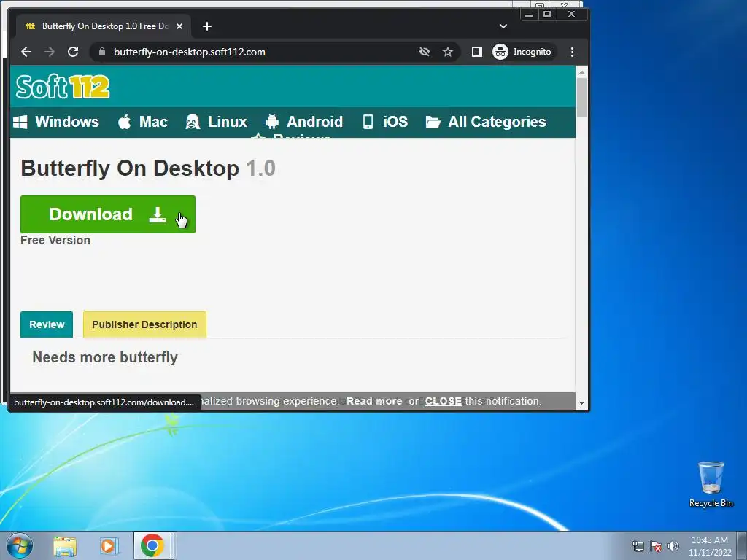Click the Soft112 logo
This screenshot has width=747, height=560.
[x=63, y=87]
